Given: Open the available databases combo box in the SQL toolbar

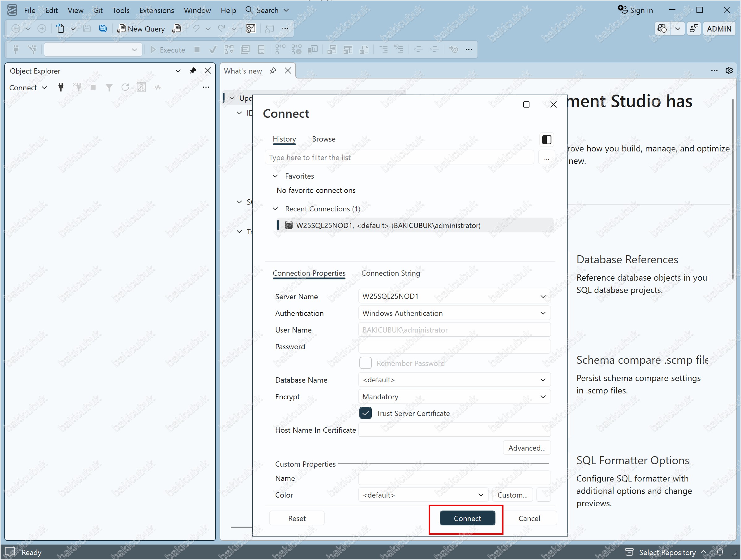Looking at the screenshot, I should click(93, 49).
